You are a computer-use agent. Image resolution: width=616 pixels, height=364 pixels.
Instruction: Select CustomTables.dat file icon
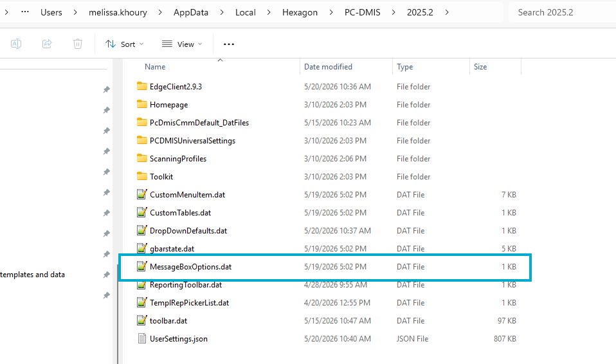[x=142, y=212]
